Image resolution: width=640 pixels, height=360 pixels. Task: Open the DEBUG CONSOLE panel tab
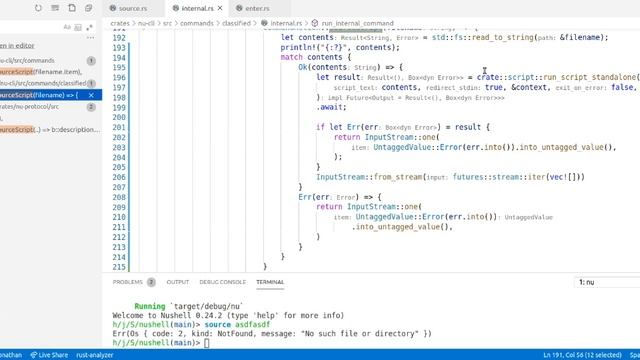tap(222, 282)
